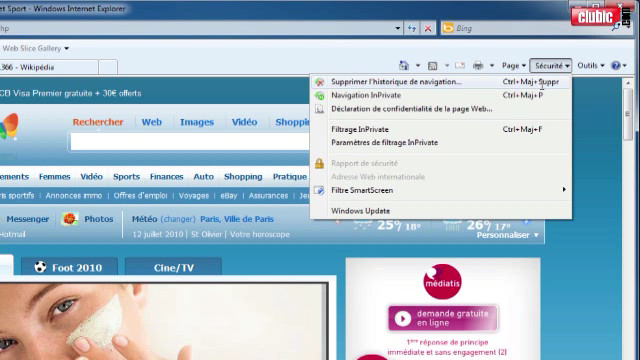Viewport: 640px width, 360px height.
Task: Choose Filtrage InPrivate menu entry
Action: [x=441, y=129]
